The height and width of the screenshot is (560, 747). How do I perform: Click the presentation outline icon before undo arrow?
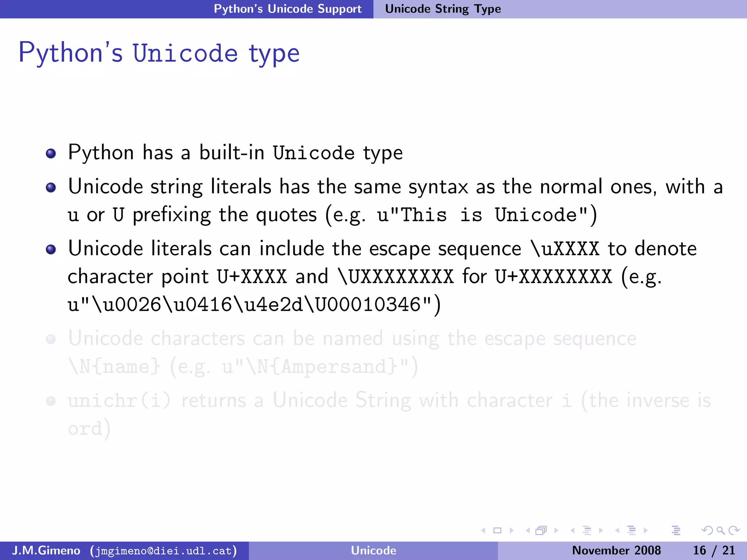(x=676, y=530)
